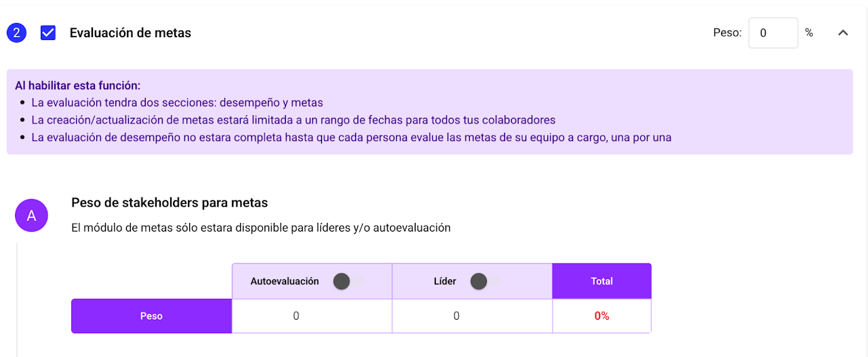
Task: Click the Evaluación de metas section title
Action: click(x=130, y=33)
